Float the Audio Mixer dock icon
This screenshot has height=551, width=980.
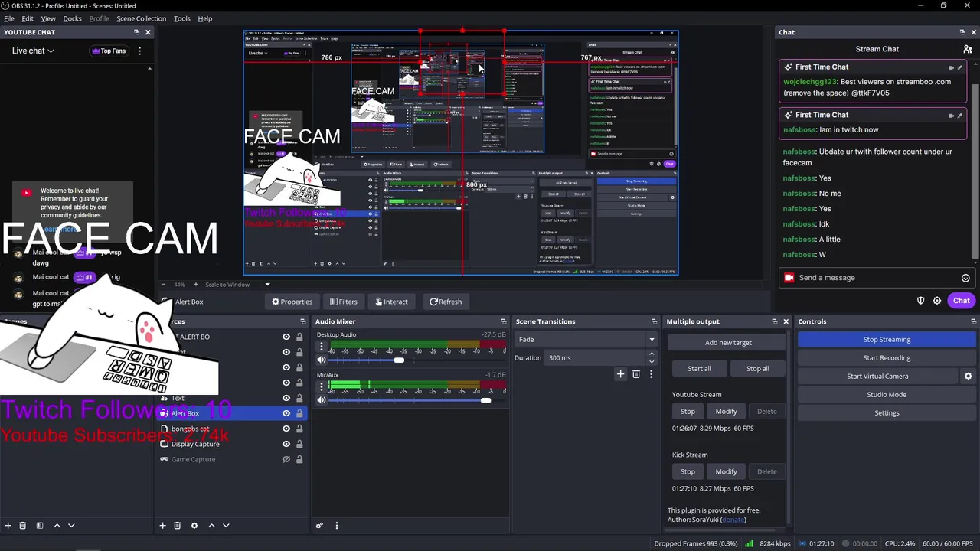[503, 321]
